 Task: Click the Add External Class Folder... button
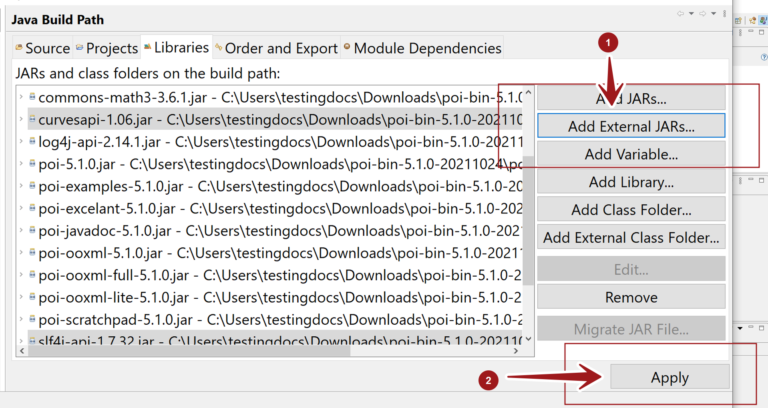pyautogui.click(x=631, y=238)
